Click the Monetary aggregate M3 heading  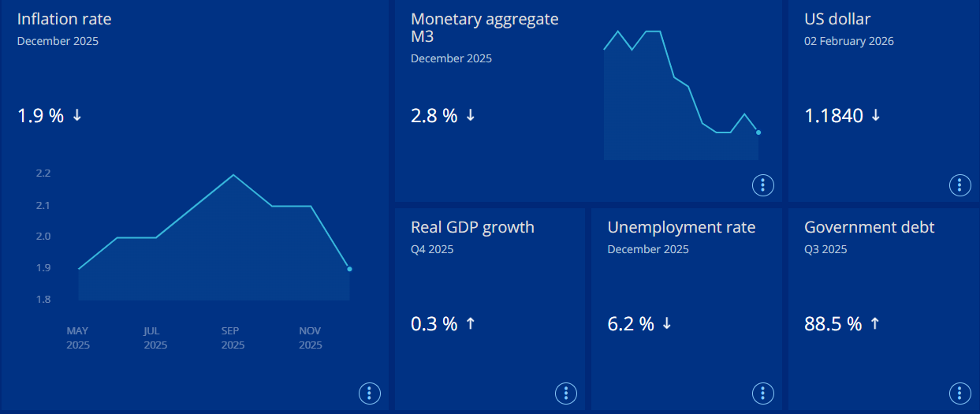[x=484, y=28]
